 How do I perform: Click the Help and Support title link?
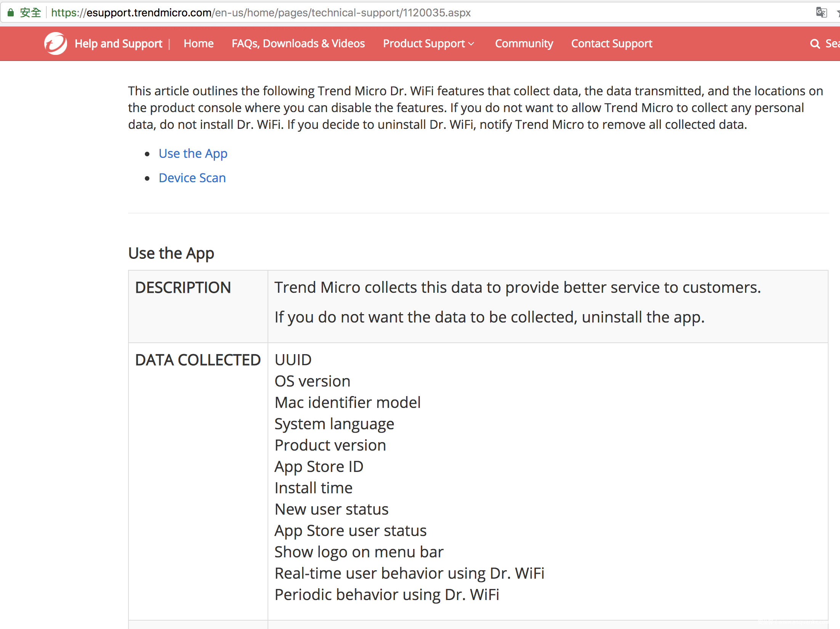(119, 44)
